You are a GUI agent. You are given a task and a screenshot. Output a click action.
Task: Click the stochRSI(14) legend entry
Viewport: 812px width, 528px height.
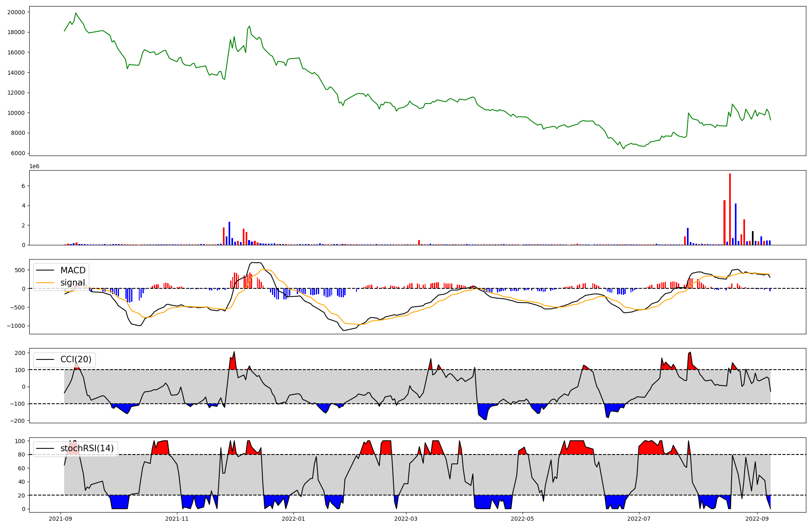click(87, 448)
